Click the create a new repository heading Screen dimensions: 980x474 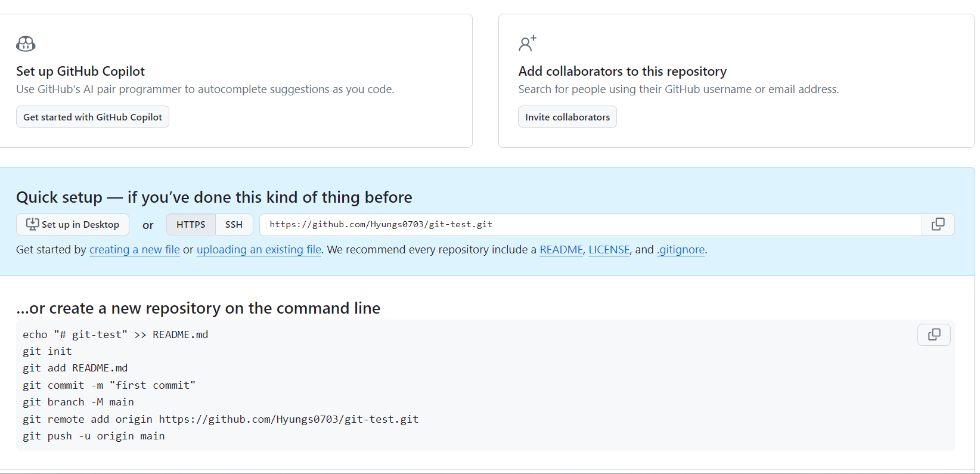coord(198,308)
